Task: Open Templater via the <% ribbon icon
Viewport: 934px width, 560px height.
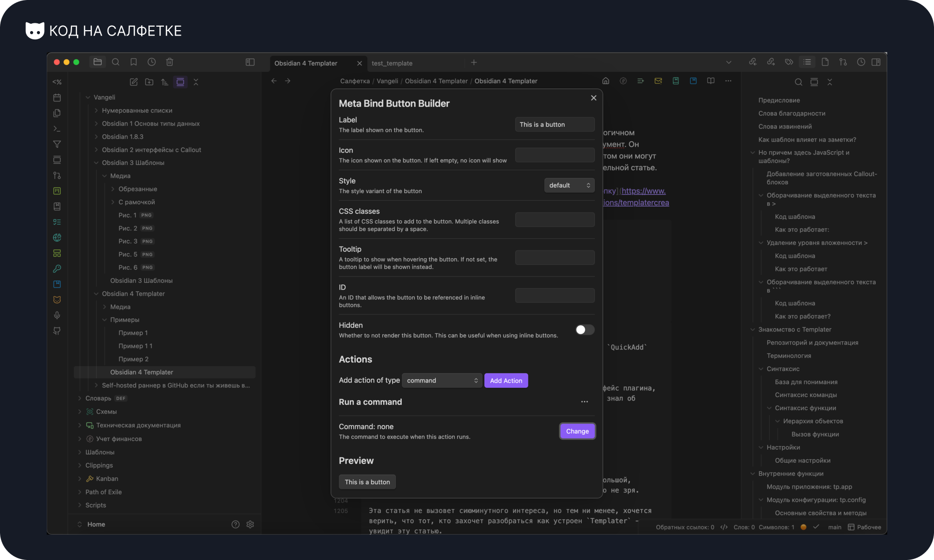Action: click(x=57, y=82)
